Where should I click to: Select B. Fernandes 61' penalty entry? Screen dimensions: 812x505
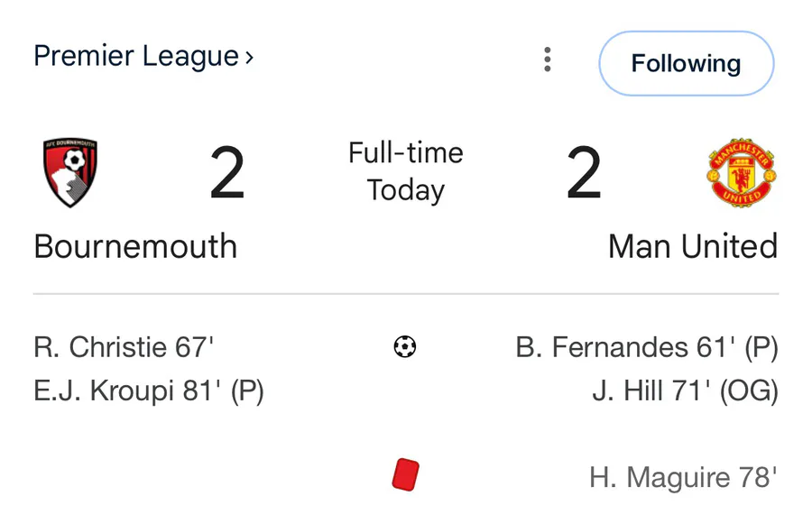(647, 346)
